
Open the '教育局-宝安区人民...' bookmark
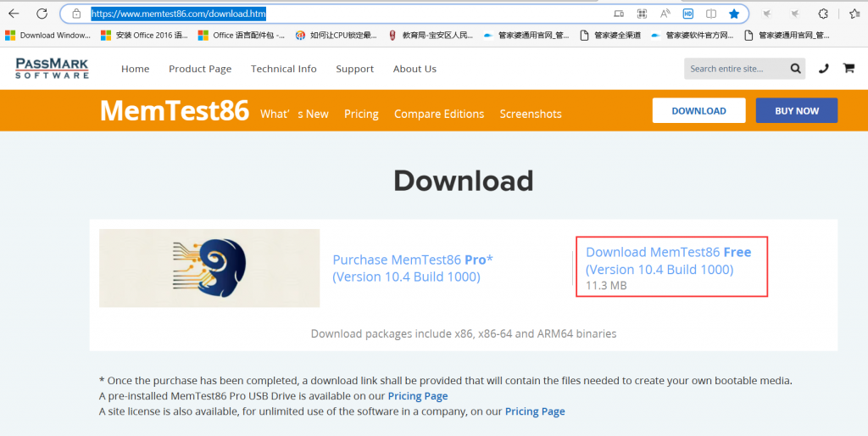coord(431,36)
